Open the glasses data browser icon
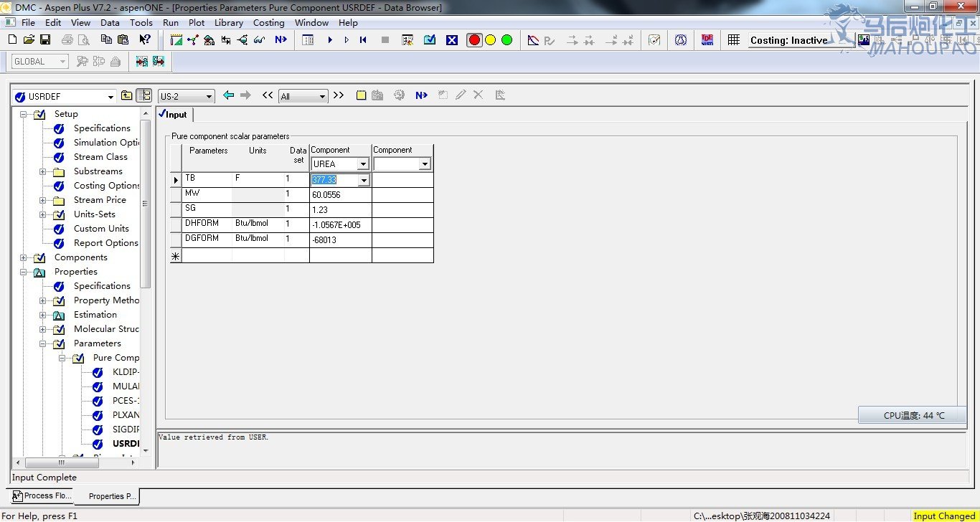Viewport: 980px width, 522px height. coord(259,40)
